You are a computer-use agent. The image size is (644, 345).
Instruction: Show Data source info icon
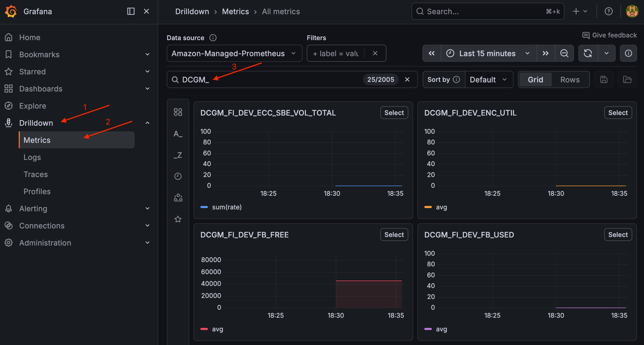tap(213, 38)
